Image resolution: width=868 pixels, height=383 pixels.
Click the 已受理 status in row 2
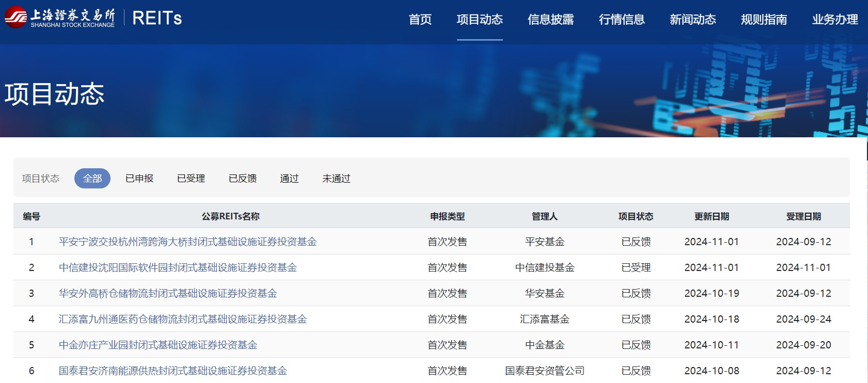click(x=636, y=267)
